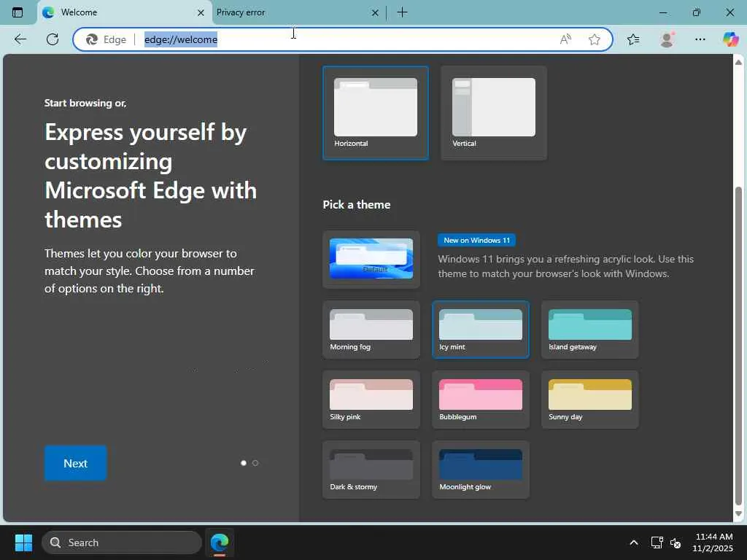
Task: Open a new tab with plus icon
Action: point(402,12)
